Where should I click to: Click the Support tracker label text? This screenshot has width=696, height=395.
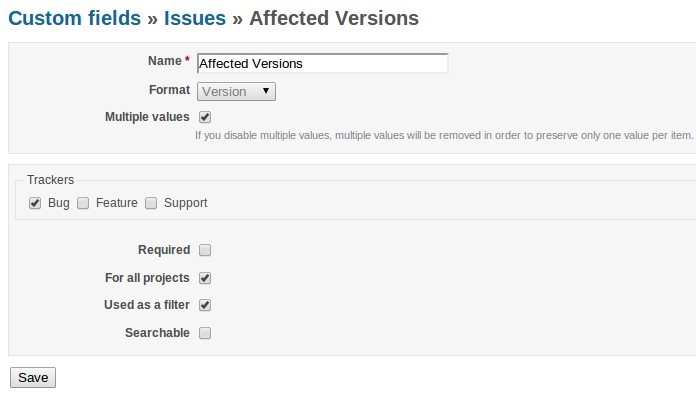click(186, 203)
